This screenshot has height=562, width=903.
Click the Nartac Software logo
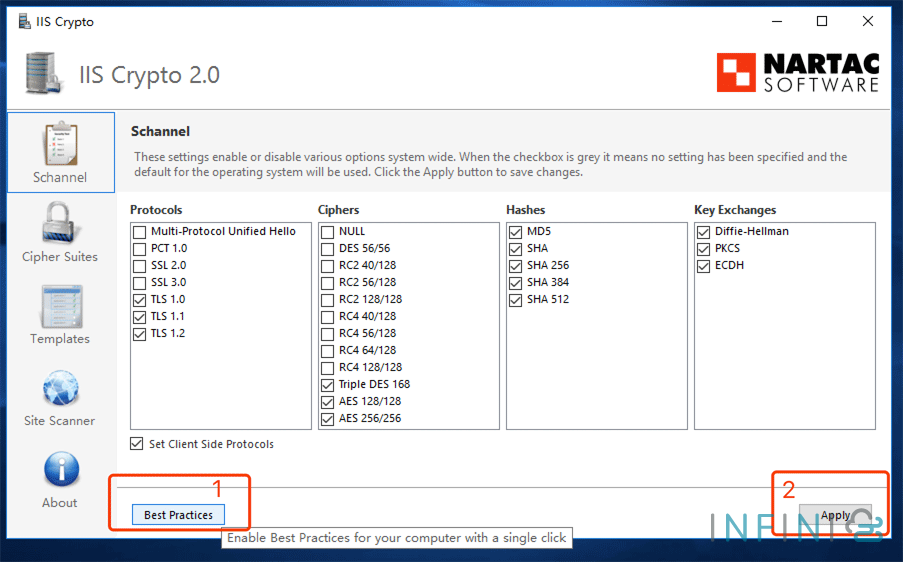[x=798, y=73]
